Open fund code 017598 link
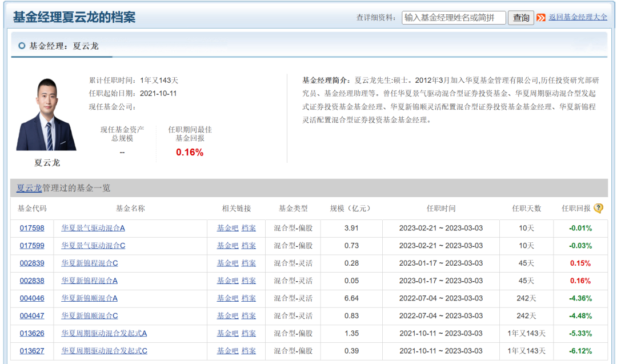 tap(32, 228)
